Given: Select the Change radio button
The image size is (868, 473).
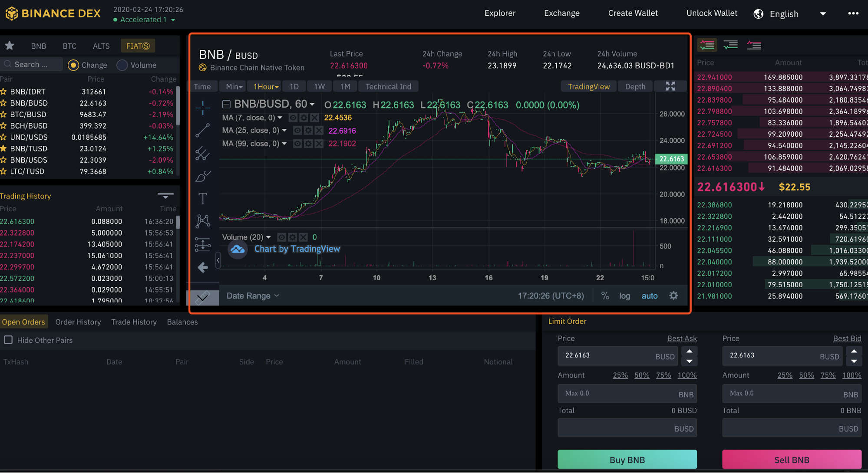Looking at the screenshot, I should tap(73, 65).
